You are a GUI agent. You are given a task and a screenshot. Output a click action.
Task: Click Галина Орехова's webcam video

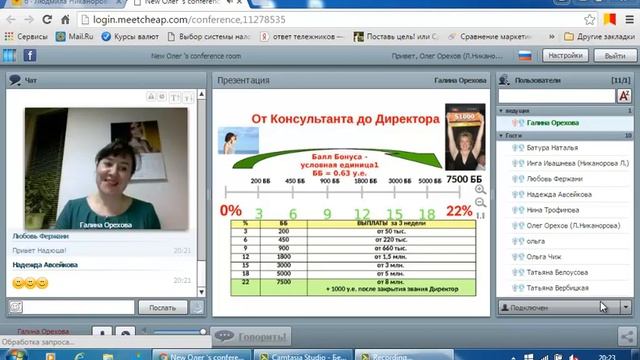pyautogui.click(x=106, y=169)
